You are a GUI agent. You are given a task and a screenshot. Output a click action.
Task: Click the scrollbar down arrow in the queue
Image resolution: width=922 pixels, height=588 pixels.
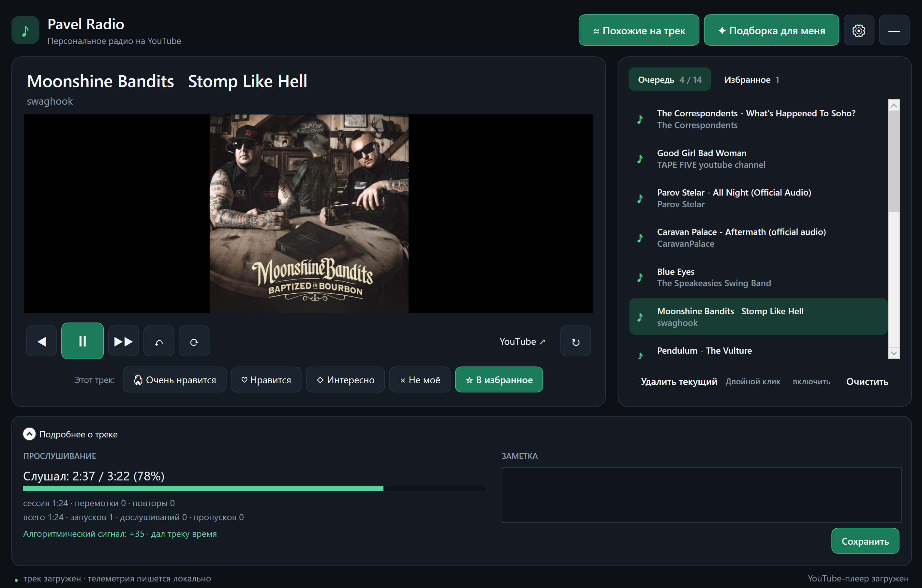tap(894, 353)
